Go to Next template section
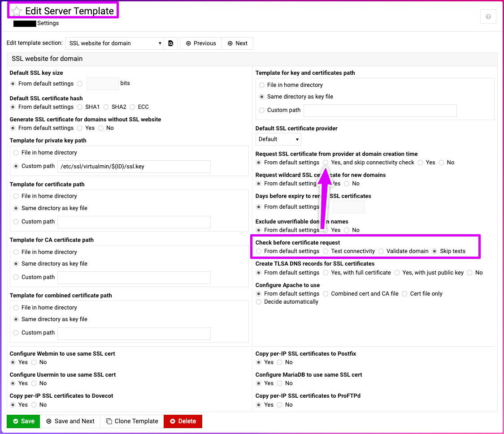The height and width of the screenshot is (434, 504). (237, 43)
